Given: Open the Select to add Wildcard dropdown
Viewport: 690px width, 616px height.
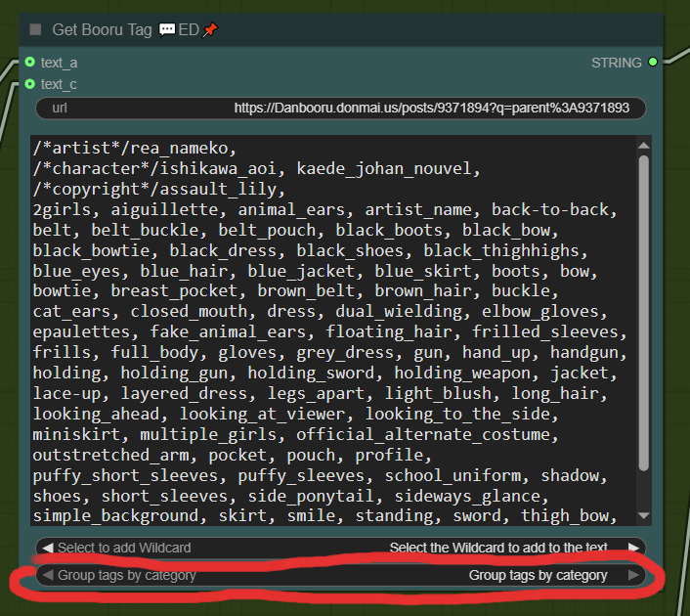Looking at the screenshot, I should (x=340, y=548).
